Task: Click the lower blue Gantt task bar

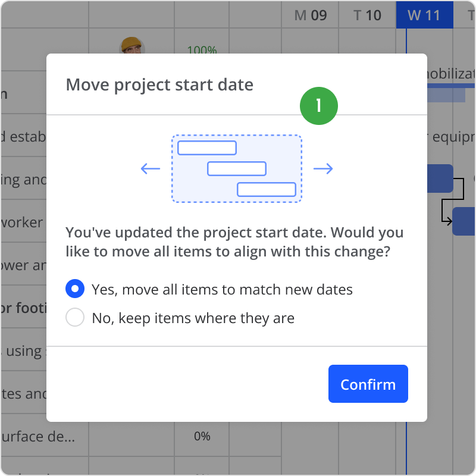Action: point(464,221)
